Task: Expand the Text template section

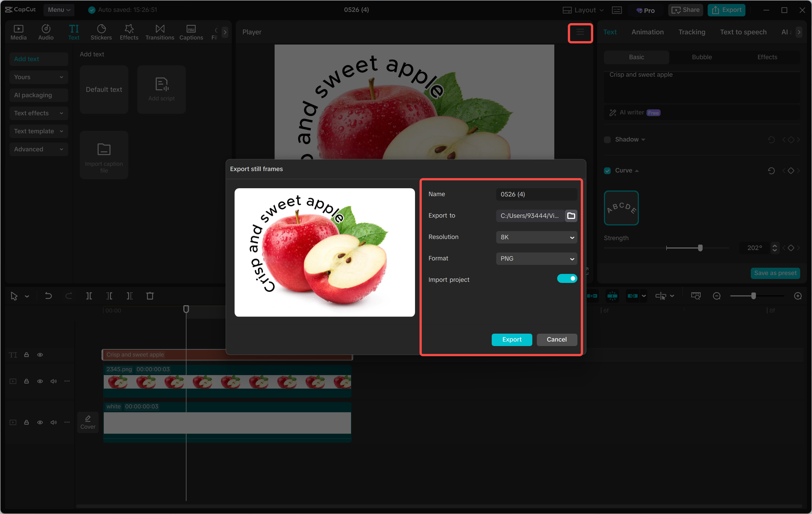Action: coord(38,131)
